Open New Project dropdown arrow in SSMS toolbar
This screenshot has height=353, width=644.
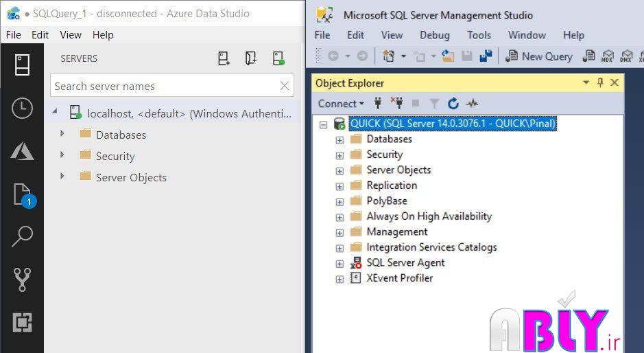[403, 56]
